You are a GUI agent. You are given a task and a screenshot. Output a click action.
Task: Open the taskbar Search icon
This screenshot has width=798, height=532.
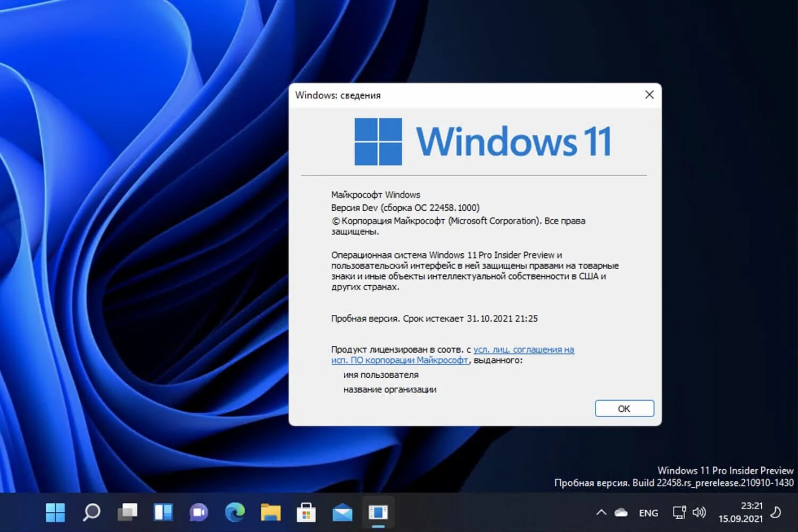[x=92, y=512]
